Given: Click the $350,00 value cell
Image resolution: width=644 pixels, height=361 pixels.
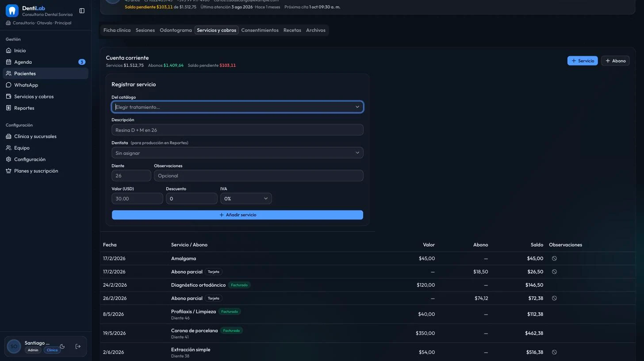Looking at the screenshot, I should click(425, 333).
